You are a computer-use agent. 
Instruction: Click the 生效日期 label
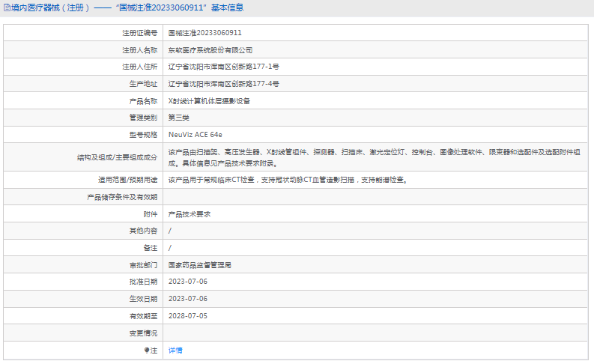click(x=143, y=299)
